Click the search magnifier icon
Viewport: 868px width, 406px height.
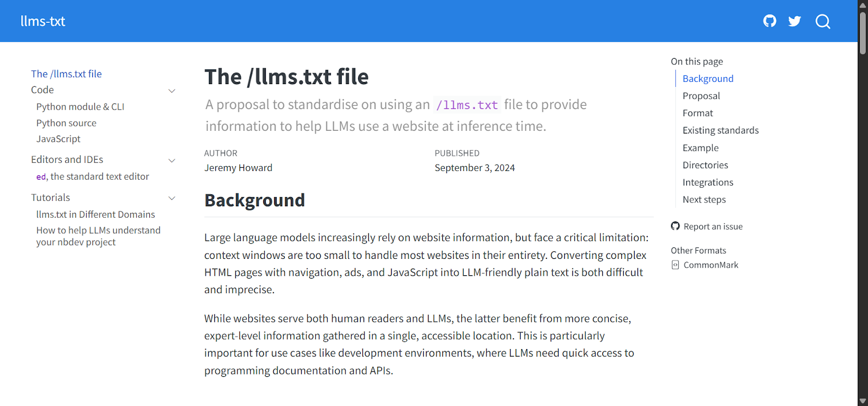[x=822, y=22]
